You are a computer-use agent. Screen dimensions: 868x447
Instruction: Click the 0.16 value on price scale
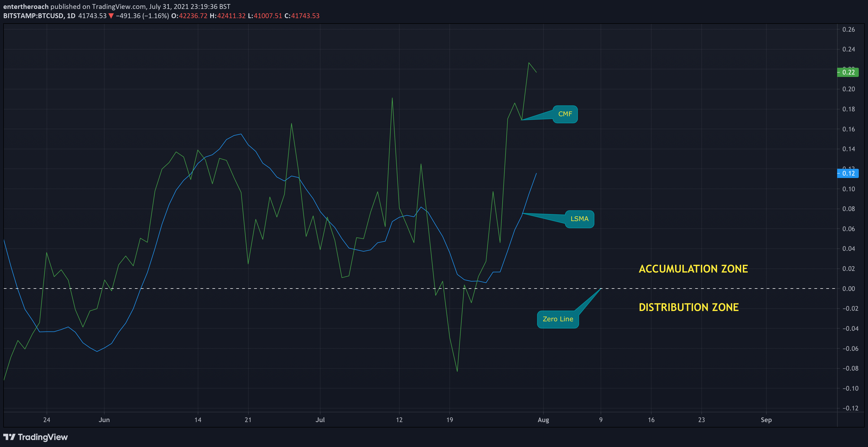pyautogui.click(x=848, y=129)
